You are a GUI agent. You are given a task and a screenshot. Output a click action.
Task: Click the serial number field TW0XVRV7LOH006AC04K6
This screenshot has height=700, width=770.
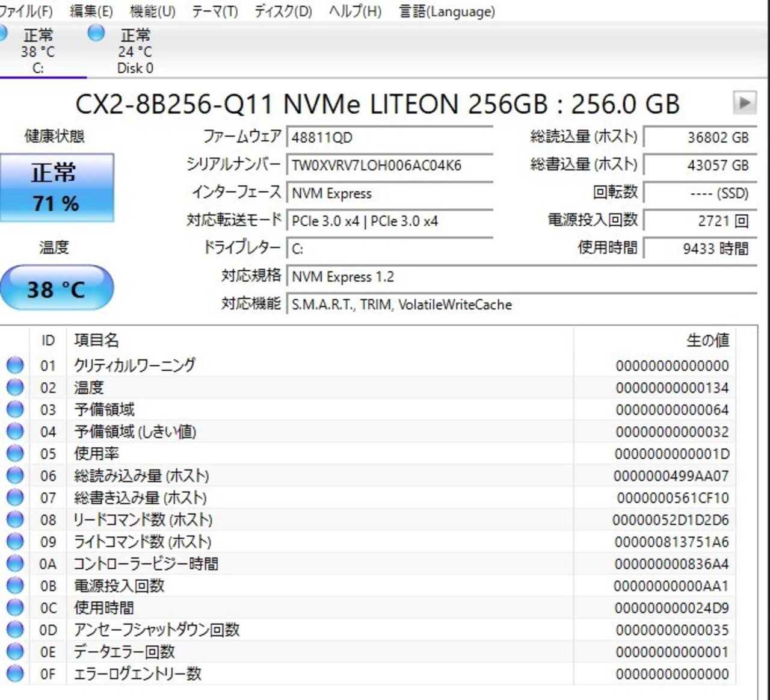(390, 165)
